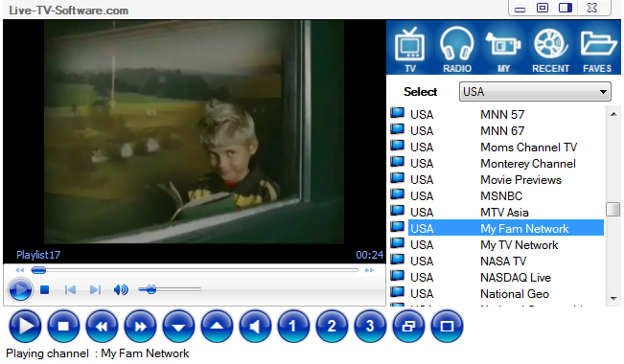Click the round rewind button in bottom toolbar
Image resolution: width=624 pixels, height=364 pixels.
click(102, 327)
